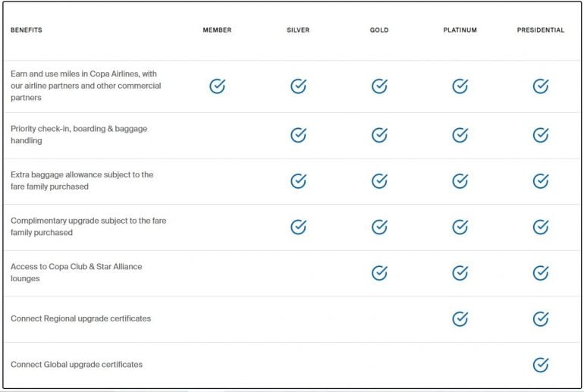This screenshot has height=392, width=584.
Task: Click Platinum checkmark for lounge access row
Action: pyautogui.click(x=460, y=273)
